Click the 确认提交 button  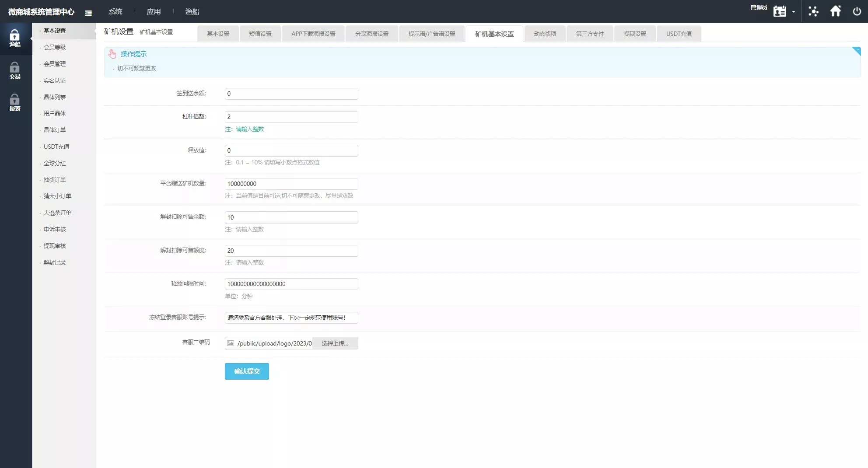coord(247,371)
